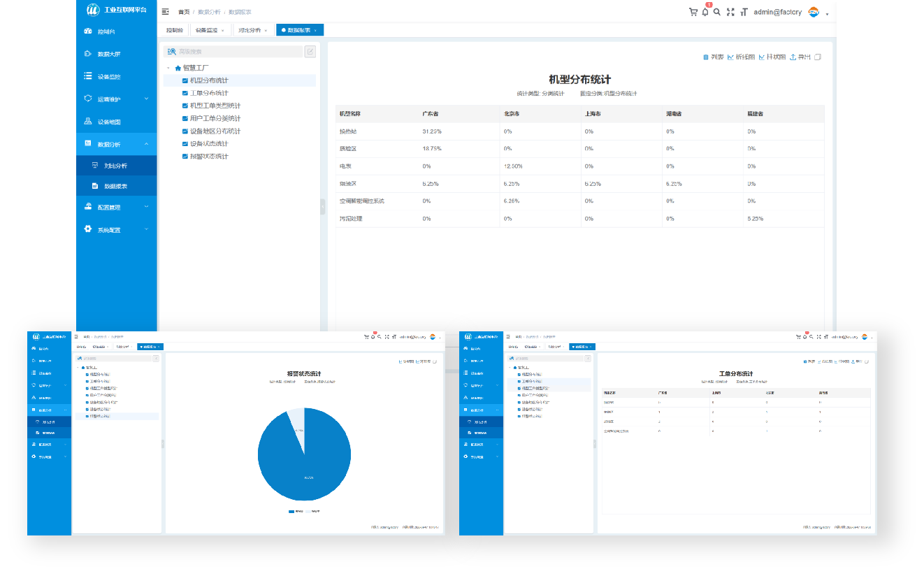Image resolution: width=924 pixels, height=576 pixels.
Task: Open notifications via the bell icon
Action: (x=705, y=12)
